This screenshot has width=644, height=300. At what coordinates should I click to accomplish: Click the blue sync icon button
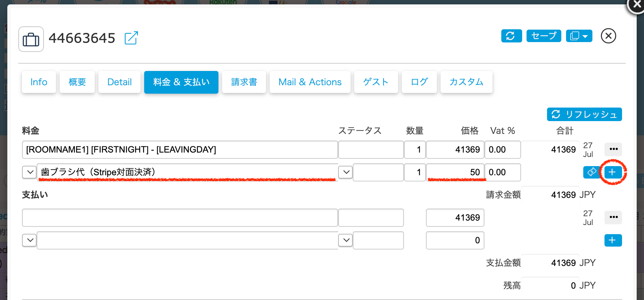pos(511,36)
